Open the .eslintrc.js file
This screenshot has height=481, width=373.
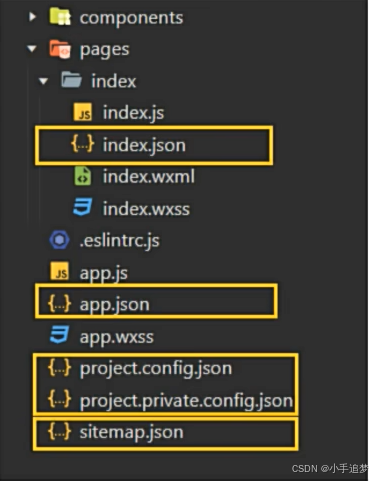coord(120,241)
